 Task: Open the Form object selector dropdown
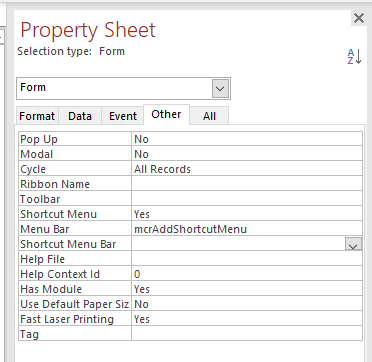[220, 89]
